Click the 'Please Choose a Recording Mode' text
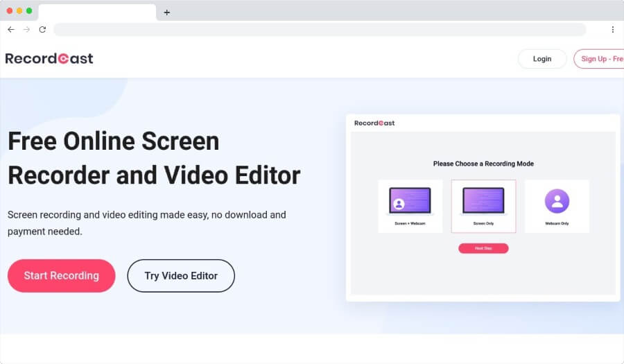 tap(483, 164)
